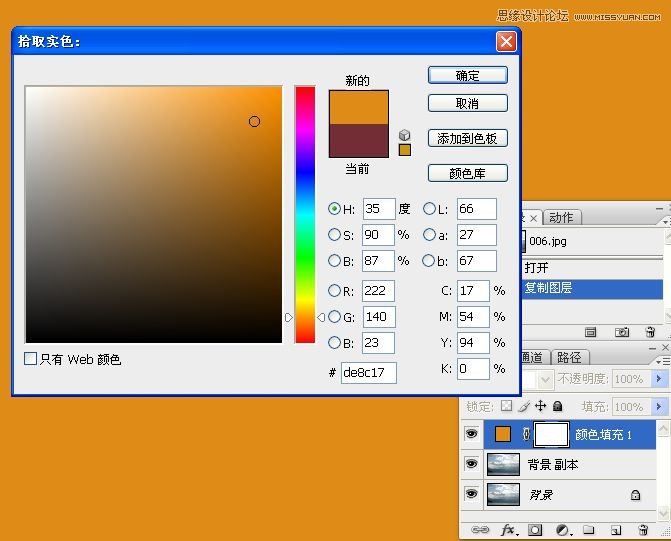
Task: Link layers icon at Layers panel bottom
Action: click(x=480, y=530)
